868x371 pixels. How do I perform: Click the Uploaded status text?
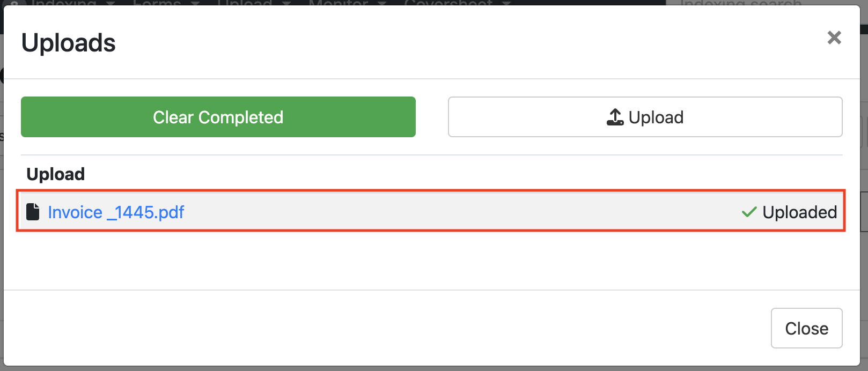coord(799,212)
